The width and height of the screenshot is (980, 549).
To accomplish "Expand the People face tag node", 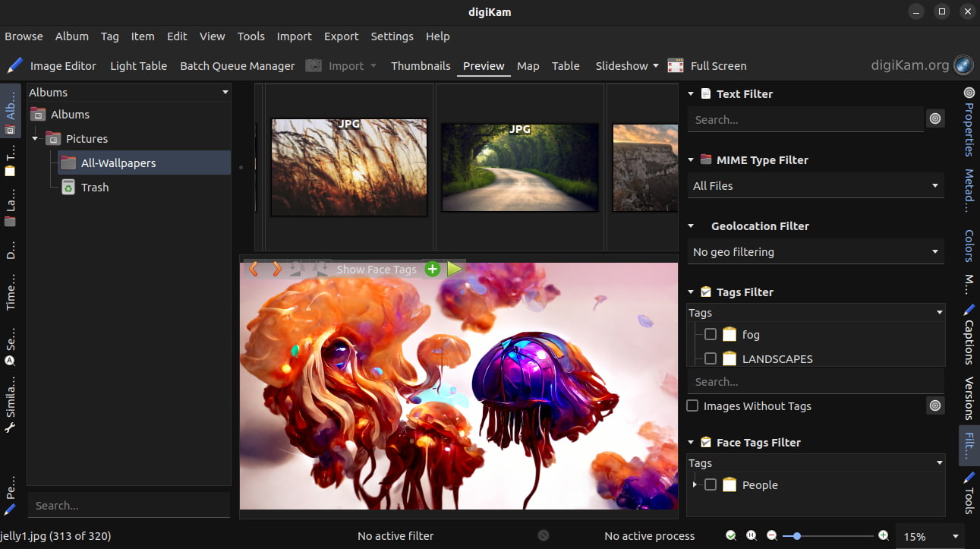I will 695,484.
